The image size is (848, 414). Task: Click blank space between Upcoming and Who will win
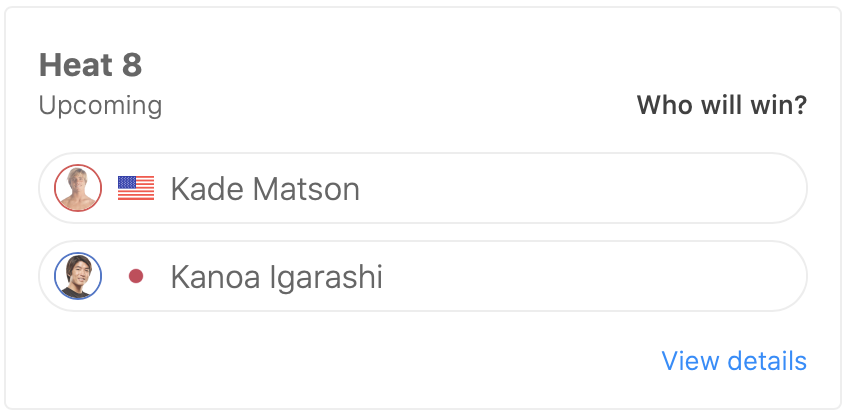pyautogui.click(x=400, y=105)
